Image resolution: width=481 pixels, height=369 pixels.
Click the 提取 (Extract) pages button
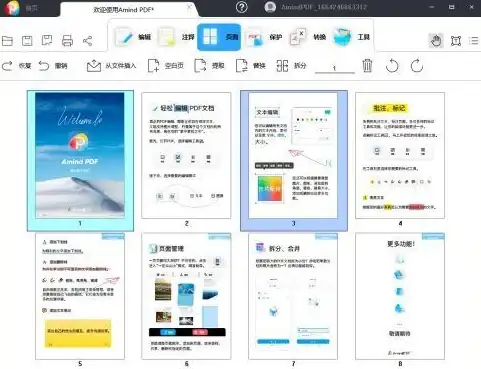(209, 66)
